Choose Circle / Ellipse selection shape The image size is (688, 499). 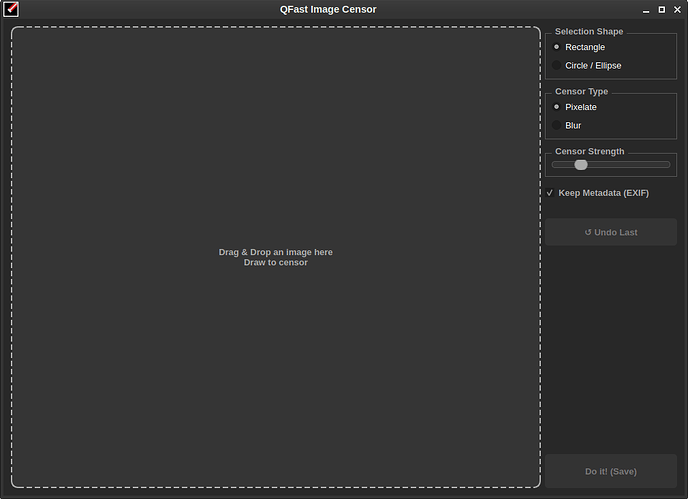point(557,66)
